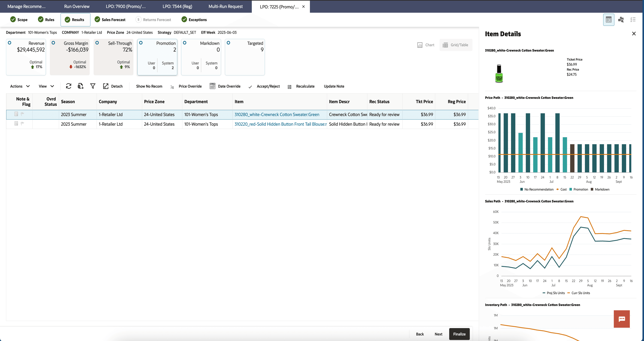
Task: Open the 310220_red-Solid Hidden Button Blouse link
Action: tap(280, 124)
